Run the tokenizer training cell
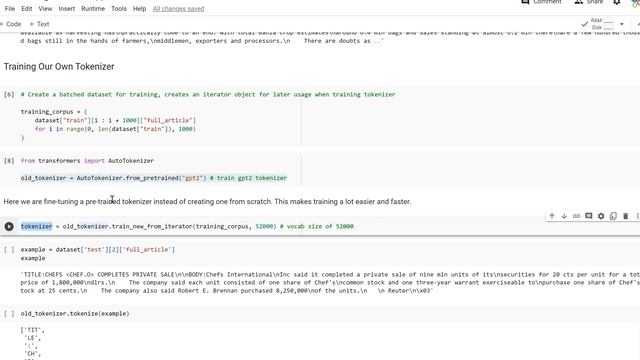Screen dimensions: 640x360 9,227
